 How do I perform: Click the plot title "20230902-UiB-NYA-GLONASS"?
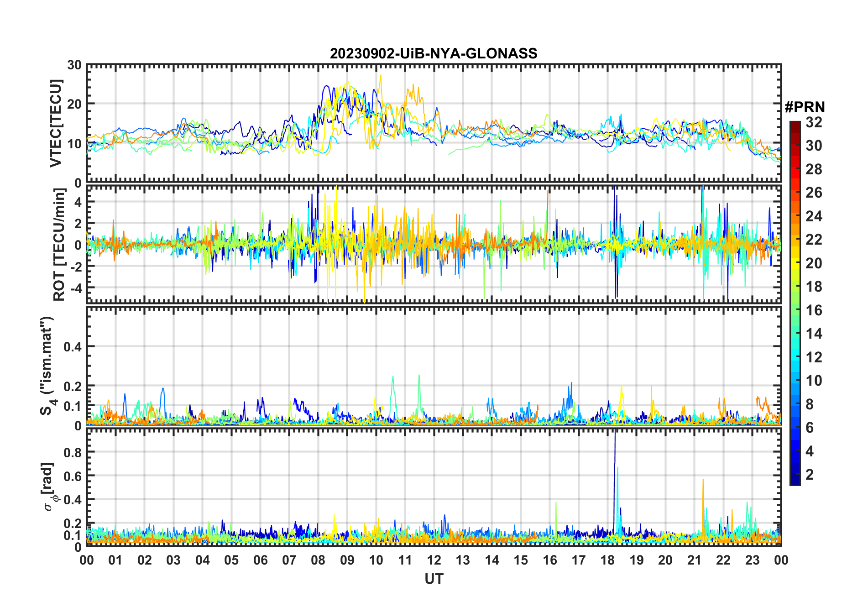(434, 54)
